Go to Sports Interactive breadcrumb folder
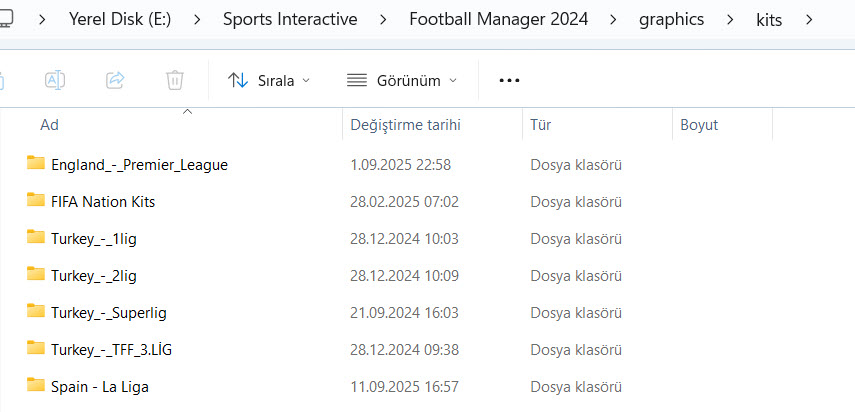This screenshot has height=412, width=855. coord(289,19)
